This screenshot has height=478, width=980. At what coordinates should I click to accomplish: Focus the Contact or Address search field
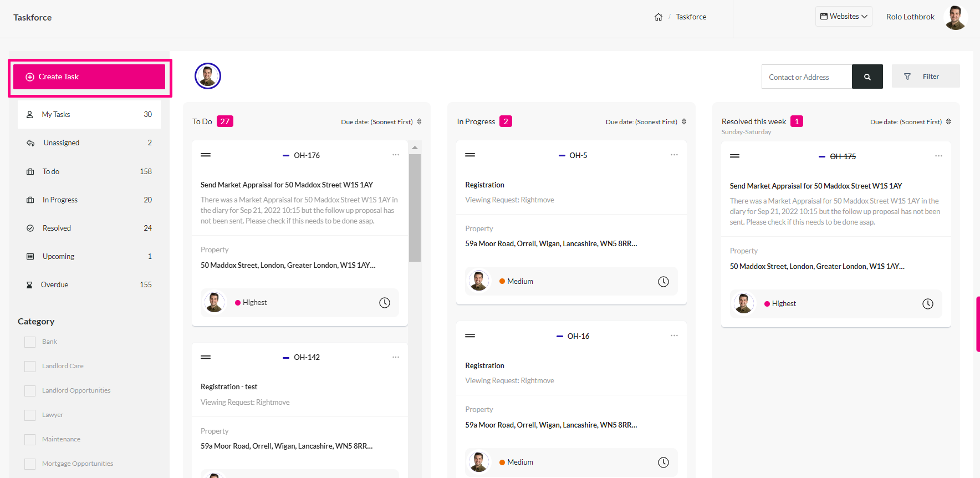[807, 77]
